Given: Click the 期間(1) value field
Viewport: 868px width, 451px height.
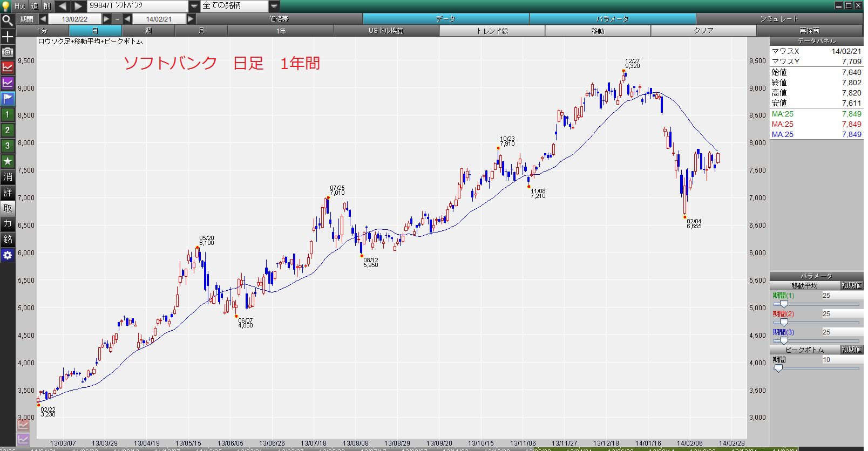Looking at the screenshot, I should (842, 296).
